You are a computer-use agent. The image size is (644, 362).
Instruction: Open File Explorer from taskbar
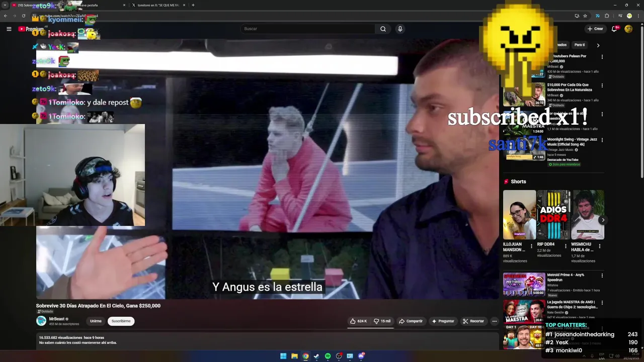coord(294,356)
